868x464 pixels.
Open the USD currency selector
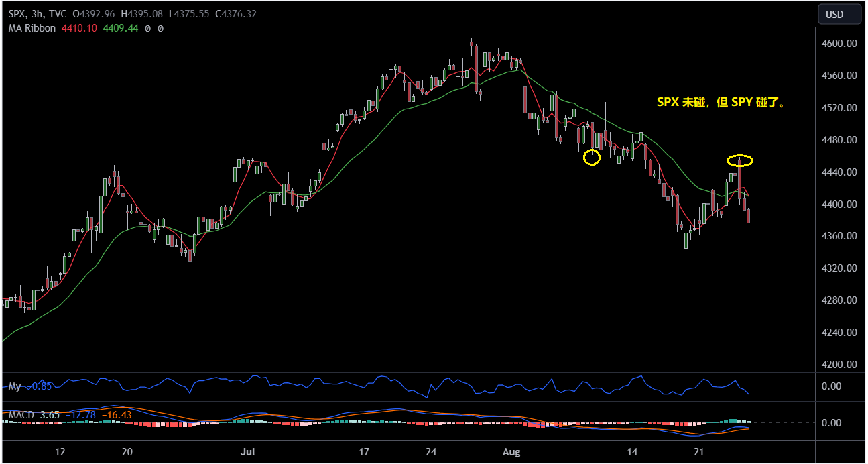click(839, 15)
